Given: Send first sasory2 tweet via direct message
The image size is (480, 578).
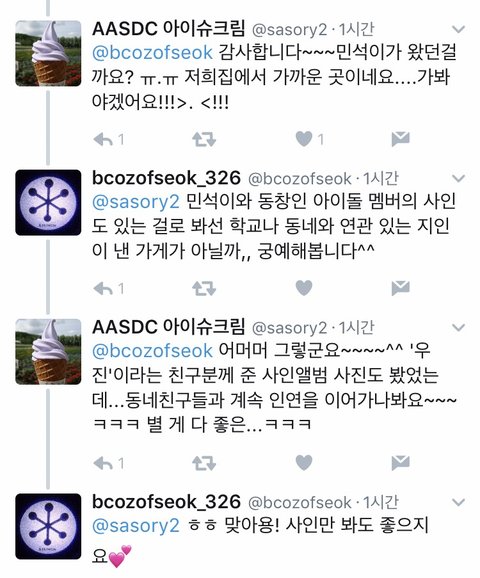Looking at the screenshot, I should tap(400, 139).
